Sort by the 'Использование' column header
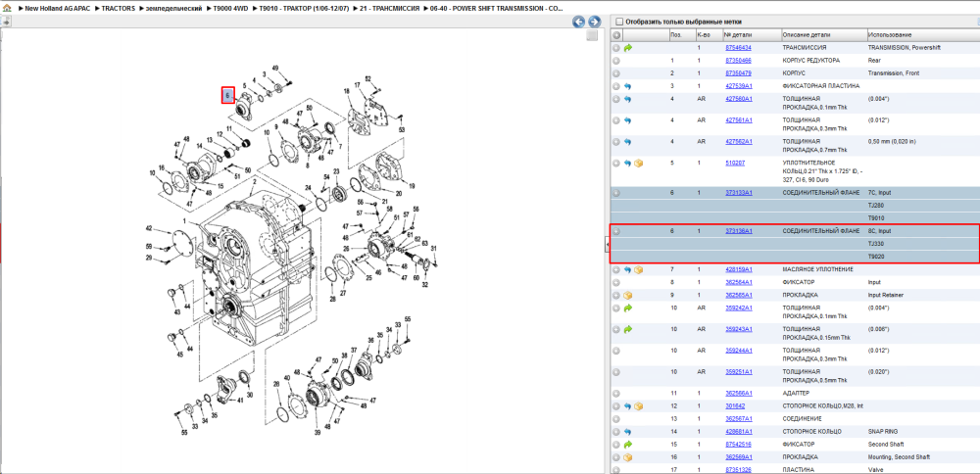 [x=923, y=35]
